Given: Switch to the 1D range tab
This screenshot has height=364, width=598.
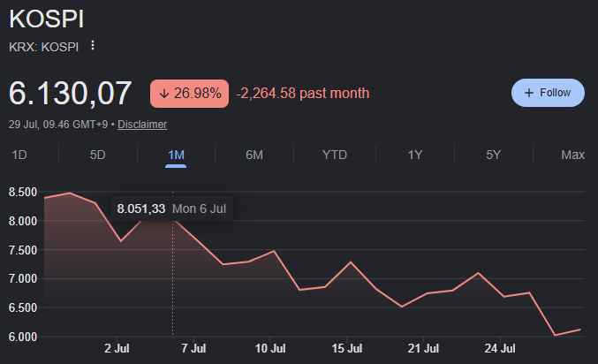Looking at the screenshot, I should point(19,155).
